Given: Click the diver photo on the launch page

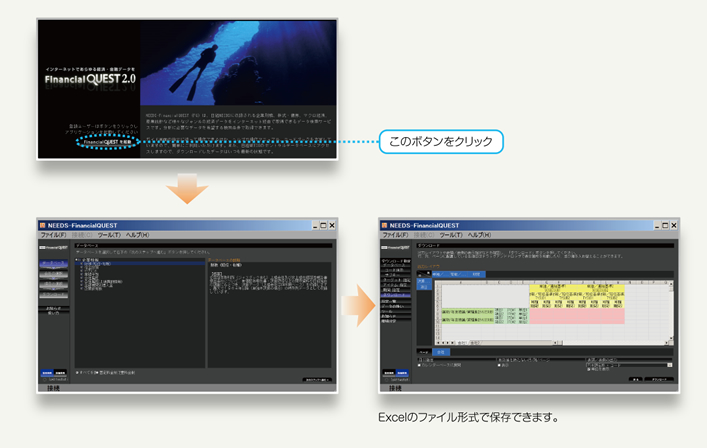Looking at the screenshot, I should (238, 63).
